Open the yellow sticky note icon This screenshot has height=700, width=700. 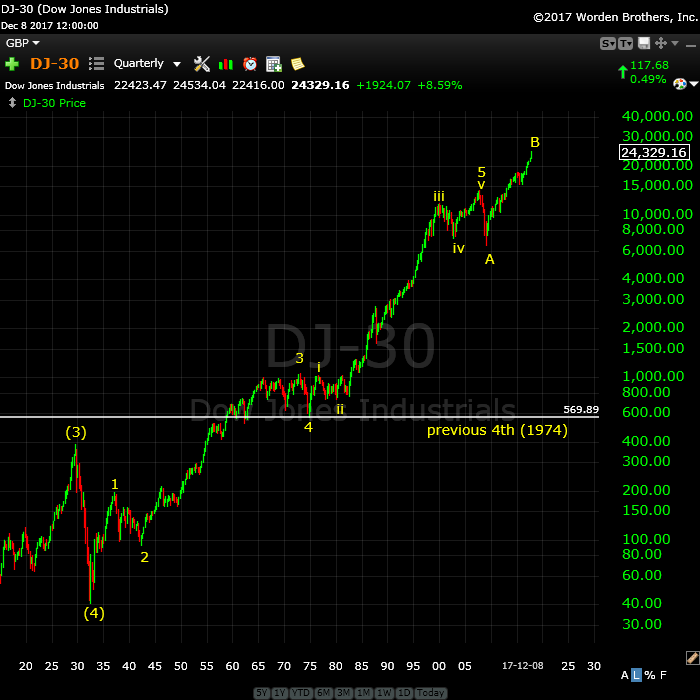point(298,64)
